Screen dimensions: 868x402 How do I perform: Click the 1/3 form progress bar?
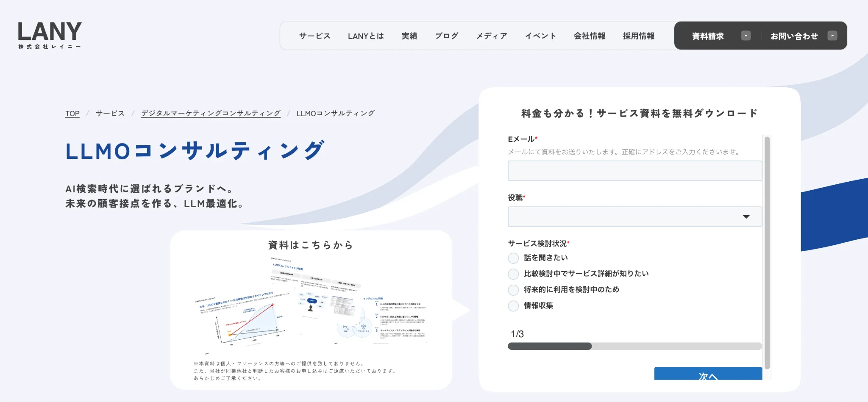[x=635, y=346]
